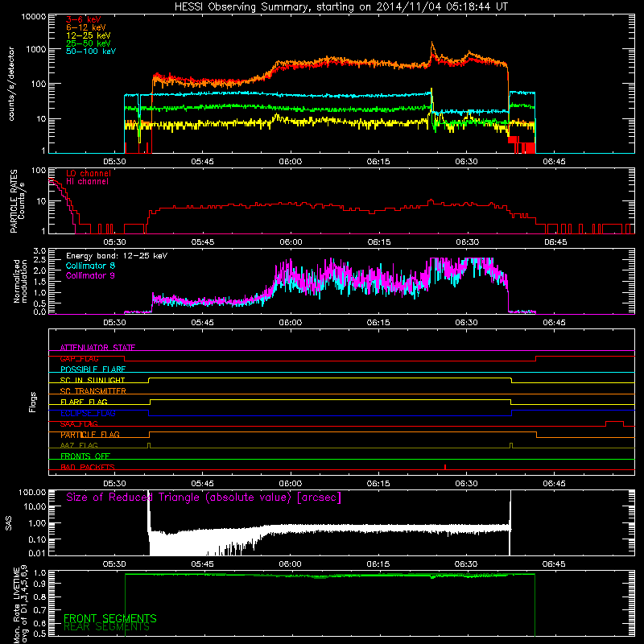Click the 'SC_IN_SUNLIGHT' flag label

[x=93, y=380]
